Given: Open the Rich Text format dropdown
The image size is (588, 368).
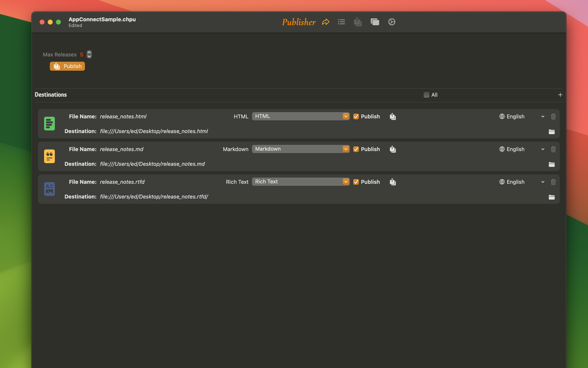Looking at the screenshot, I should [301, 182].
